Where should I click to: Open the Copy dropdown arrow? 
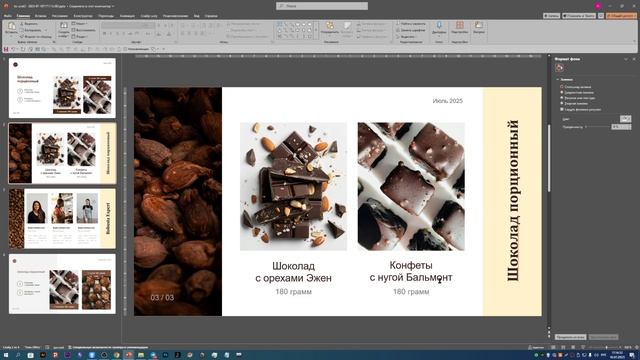point(46,30)
